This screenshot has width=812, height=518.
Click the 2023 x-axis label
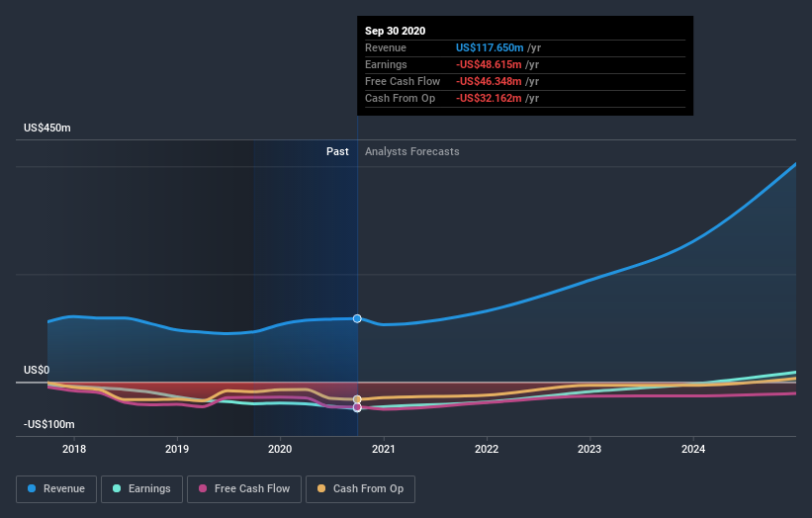coord(589,449)
